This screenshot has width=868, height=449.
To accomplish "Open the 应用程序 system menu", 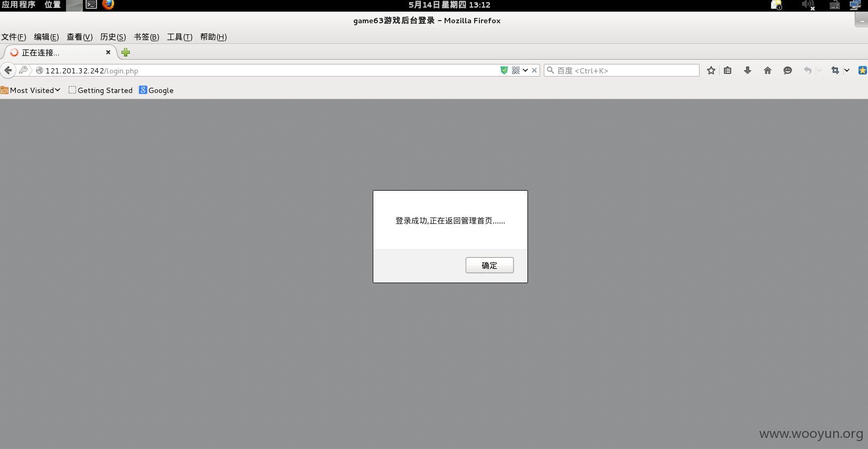I will click(19, 5).
